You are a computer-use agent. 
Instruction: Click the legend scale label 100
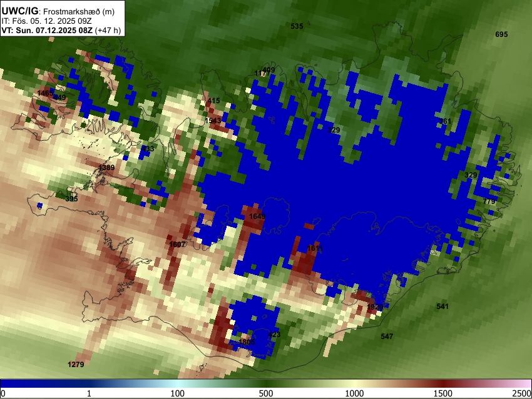[178, 393]
